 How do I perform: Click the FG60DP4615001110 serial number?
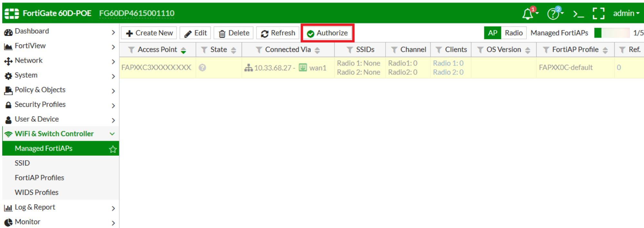coord(137,13)
